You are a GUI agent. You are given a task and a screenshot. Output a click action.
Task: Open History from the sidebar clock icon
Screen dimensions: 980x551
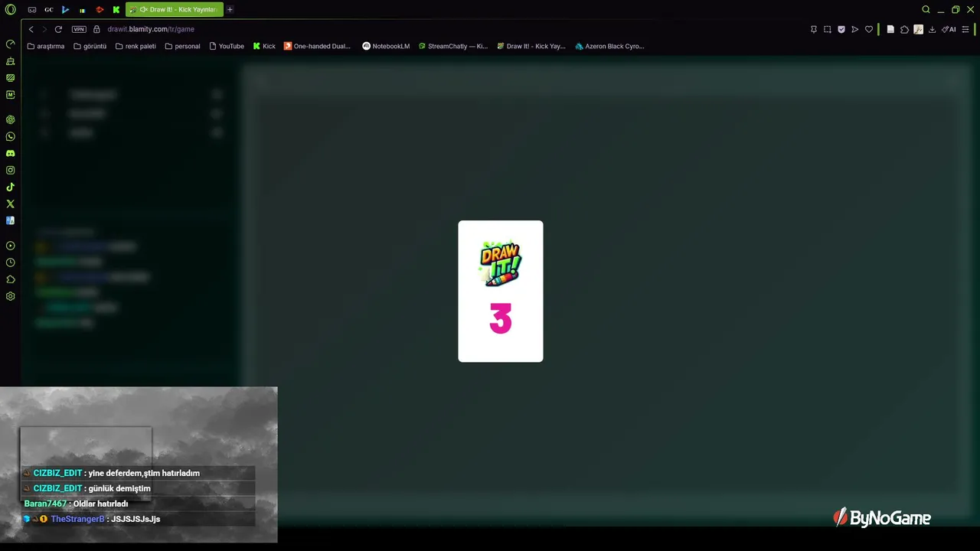[11, 262]
